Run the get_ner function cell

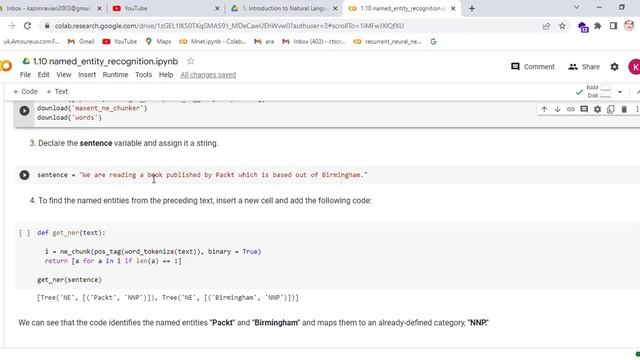[24, 233]
